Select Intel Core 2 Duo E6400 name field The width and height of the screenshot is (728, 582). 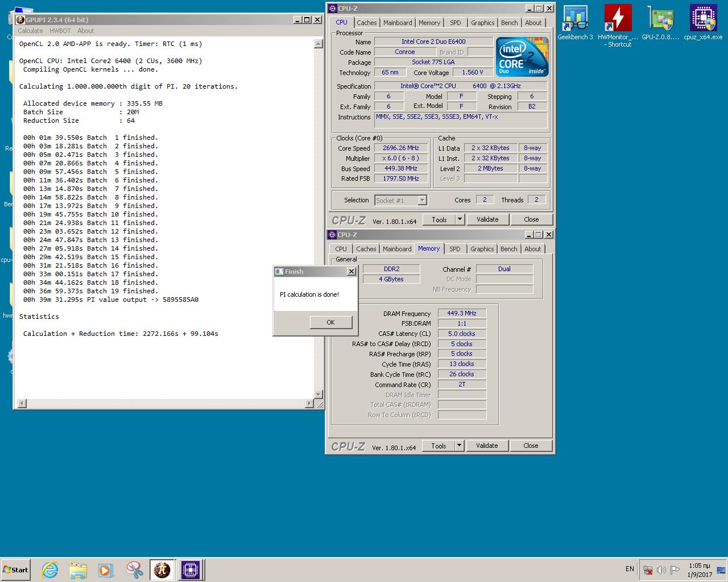point(433,41)
